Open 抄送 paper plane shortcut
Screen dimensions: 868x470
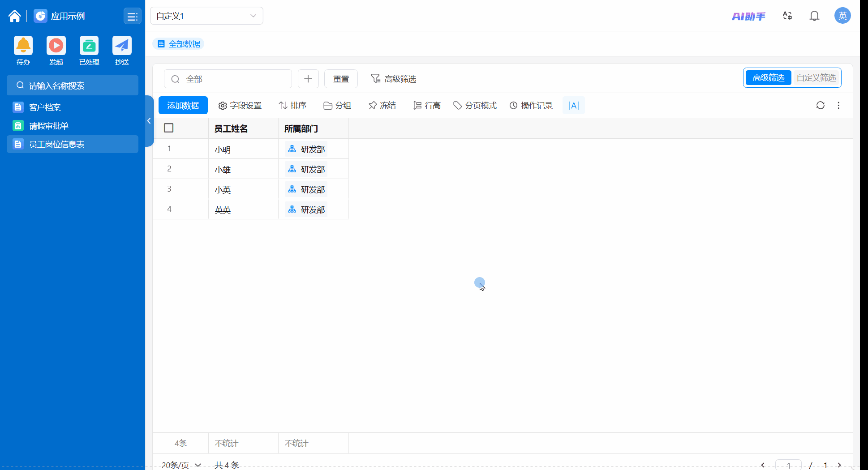pos(122,45)
